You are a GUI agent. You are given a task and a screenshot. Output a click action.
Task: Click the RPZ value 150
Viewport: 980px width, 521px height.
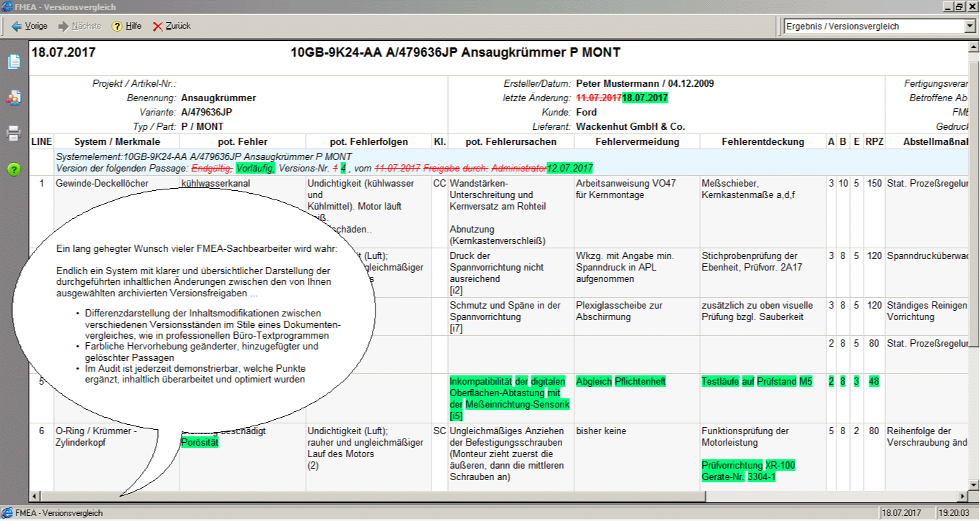(874, 184)
